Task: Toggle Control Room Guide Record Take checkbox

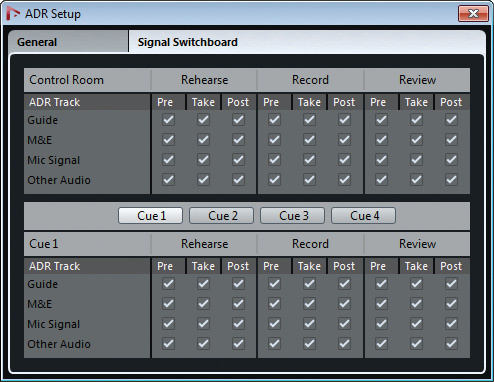Action: coord(309,120)
